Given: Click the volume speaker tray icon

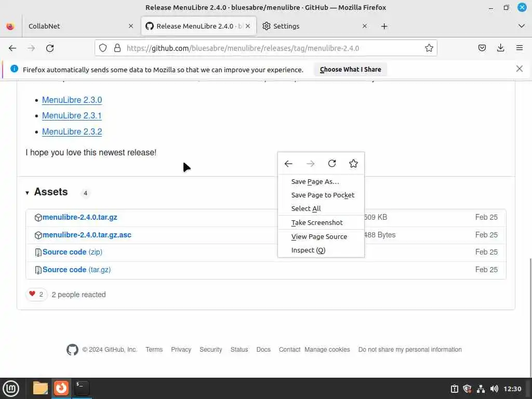Looking at the screenshot, I should pos(494,389).
